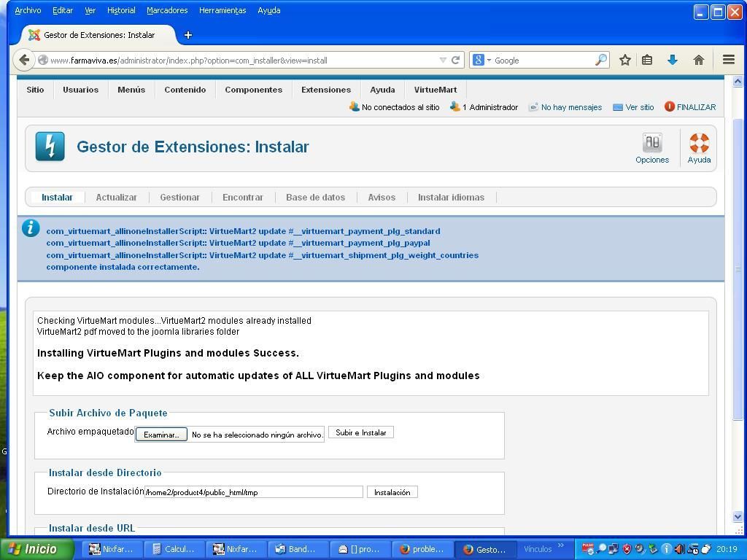Image resolution: width=747 pixels, height=560 pixels.
Task: Click the Ver sitio link
Action: [x=639, y=107]
